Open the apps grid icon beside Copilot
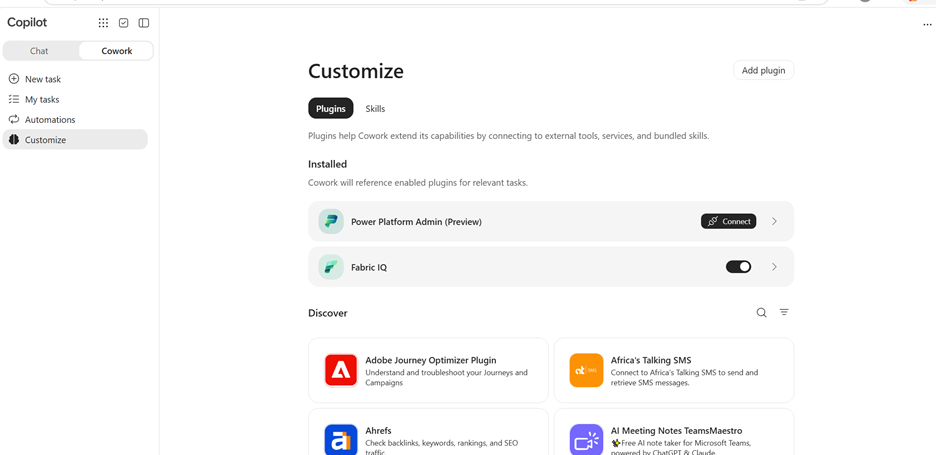936x455 pixels. tap(103, 23)
